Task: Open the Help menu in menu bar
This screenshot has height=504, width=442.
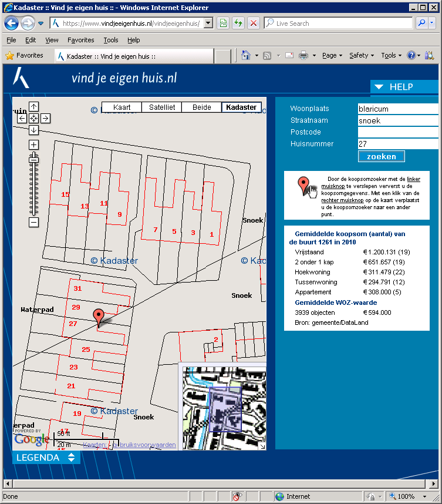Action: tap(134, 40)
